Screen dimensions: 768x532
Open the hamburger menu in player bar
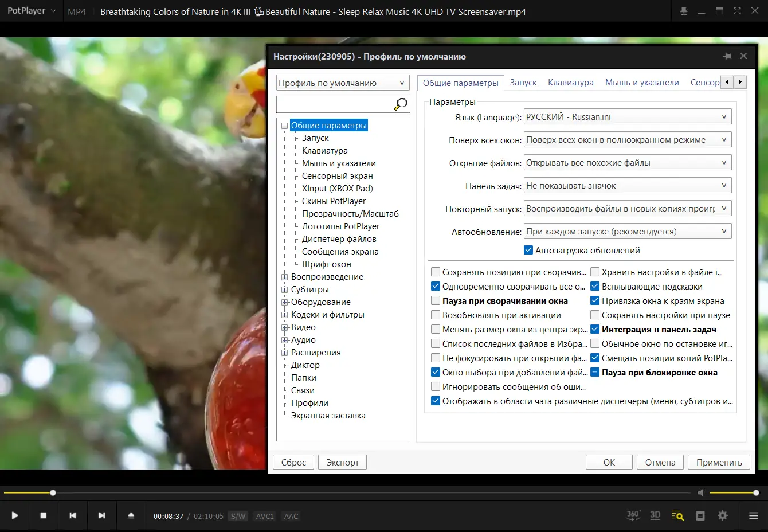(x=754, y=515)
